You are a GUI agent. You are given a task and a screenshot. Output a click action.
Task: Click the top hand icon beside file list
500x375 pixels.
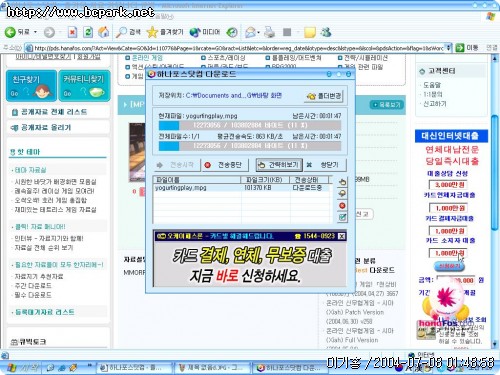pos(342,182)
